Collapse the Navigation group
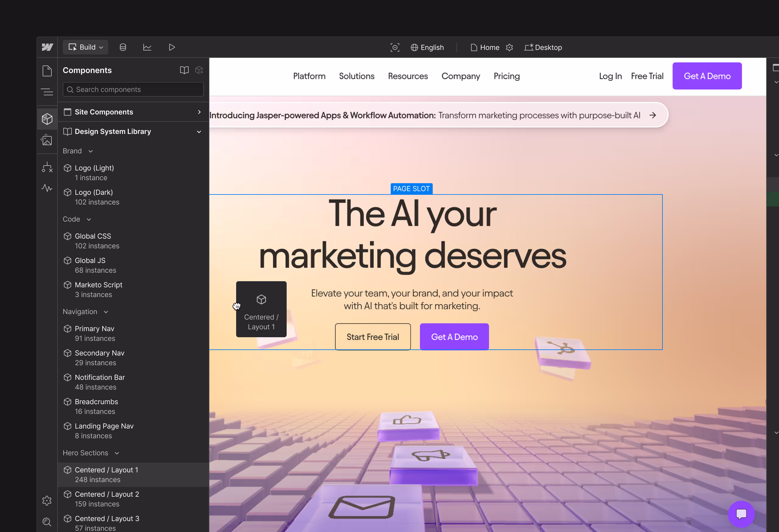Viewport: 779px width, 532px height. click(106, 312)
